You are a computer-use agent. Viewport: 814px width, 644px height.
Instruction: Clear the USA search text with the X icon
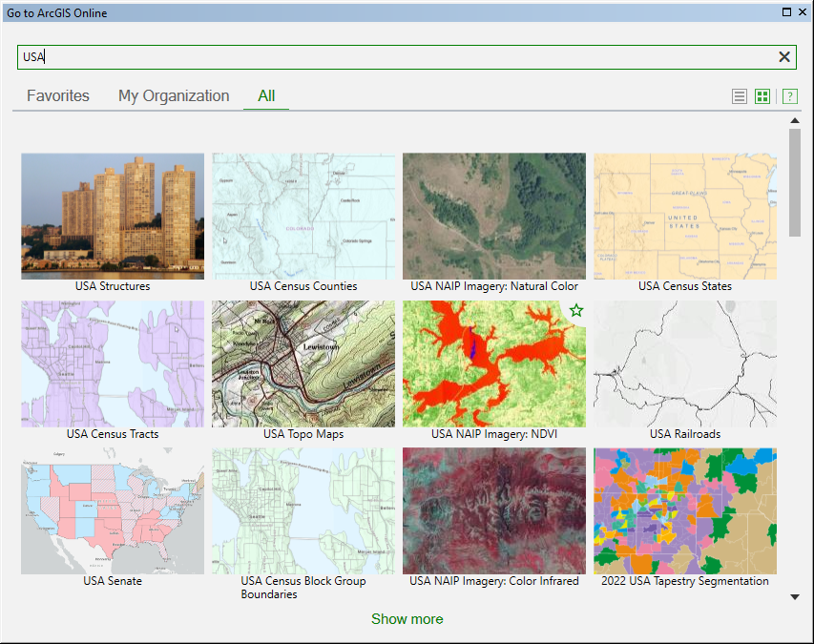pyautogui.click(x=783, y=57)
